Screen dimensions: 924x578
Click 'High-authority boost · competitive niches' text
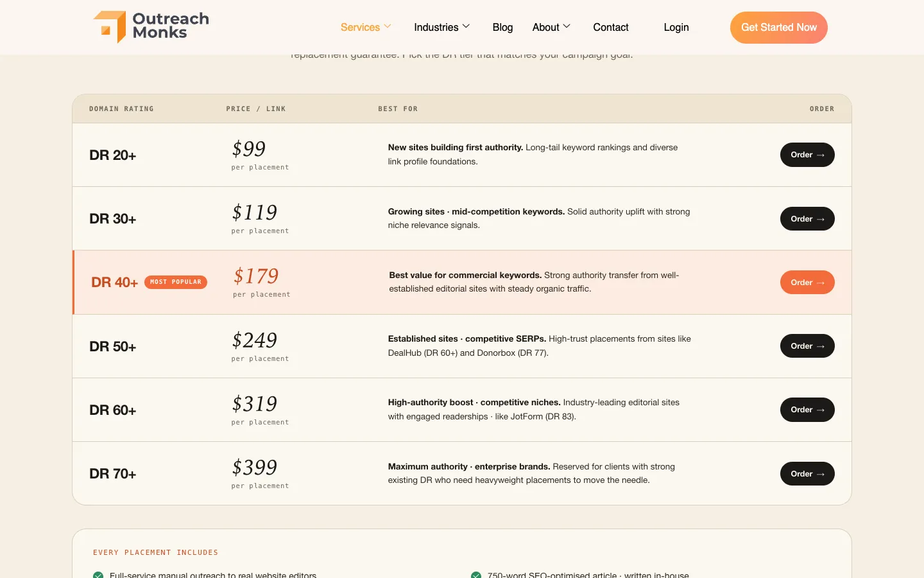tap(474, 403)
